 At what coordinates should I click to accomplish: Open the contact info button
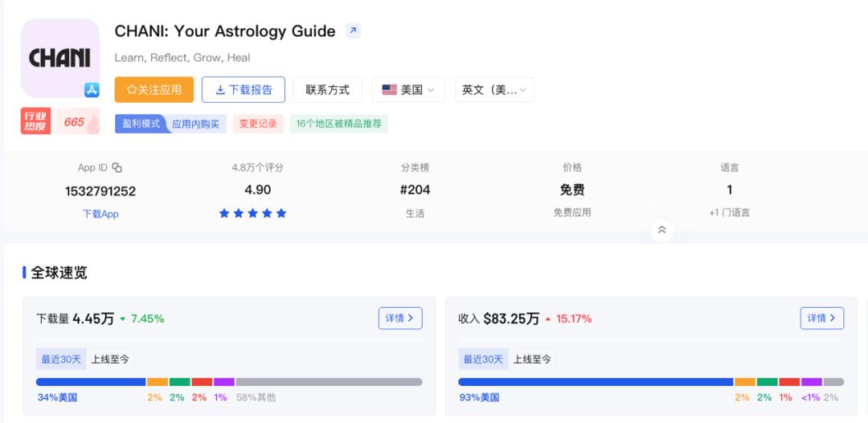(x=327, y=90)
